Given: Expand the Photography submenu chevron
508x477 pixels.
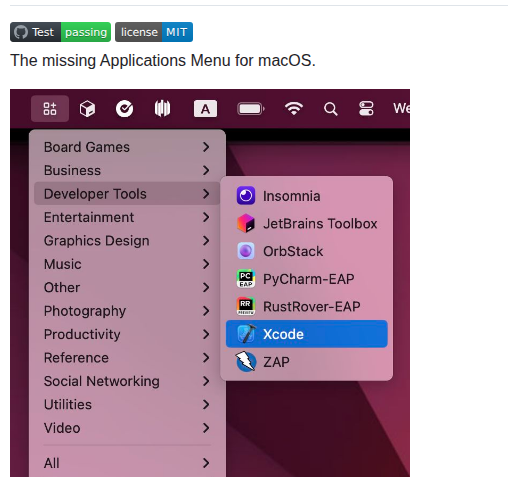Looking at the screenshot, I should pos(206,311).
